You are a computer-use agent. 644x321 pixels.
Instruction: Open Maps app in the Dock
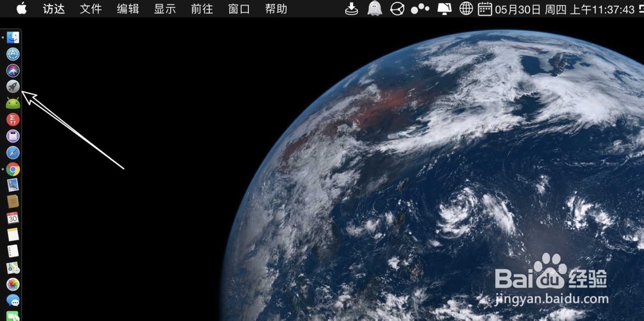click(x=13, y=268)
